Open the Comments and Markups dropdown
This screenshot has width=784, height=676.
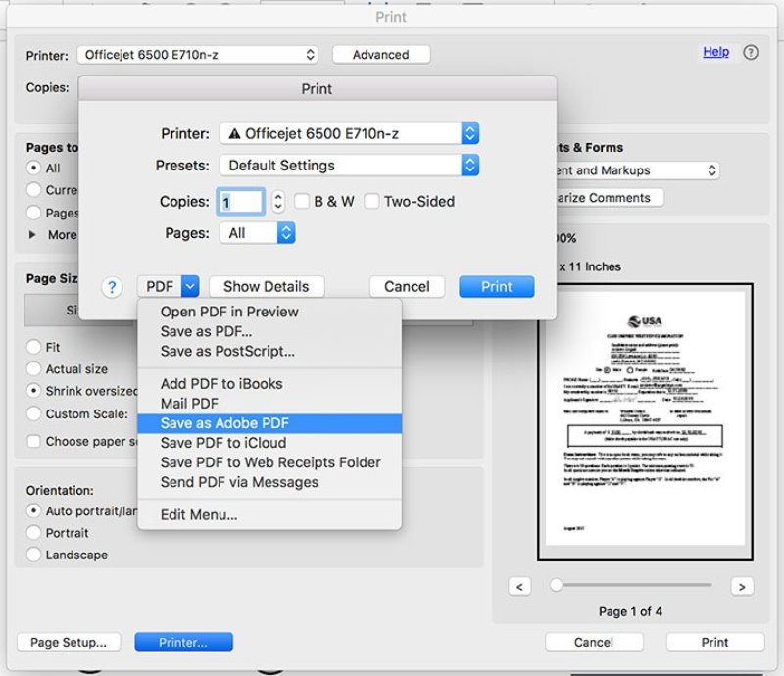[637, 170]
